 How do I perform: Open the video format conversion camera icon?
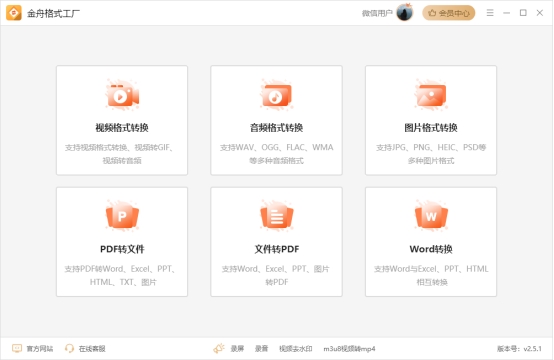pos(122,95)
